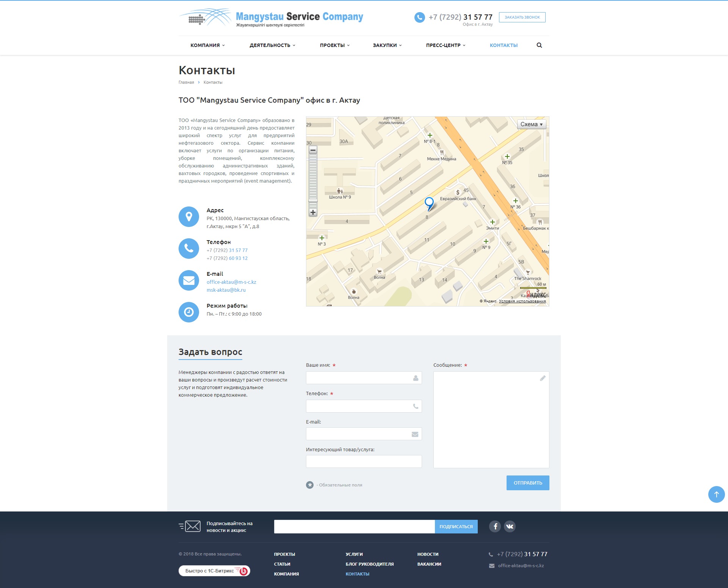Click footer phone +7 (7292) 31 57 77
This screenshot has width=728, height=588.
pyautogui.click(x=522, y=554)
